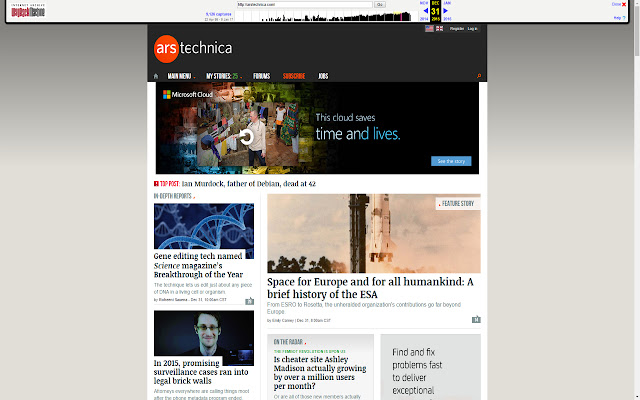Open the rocket launch feature image
The image size is (640, 400).
click(x=374, y=233)
